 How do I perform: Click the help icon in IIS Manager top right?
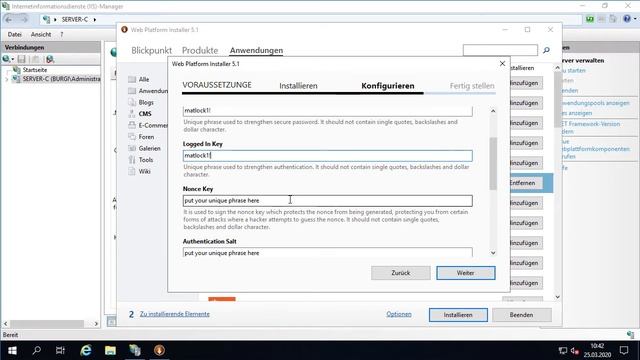tap(627, 19)
